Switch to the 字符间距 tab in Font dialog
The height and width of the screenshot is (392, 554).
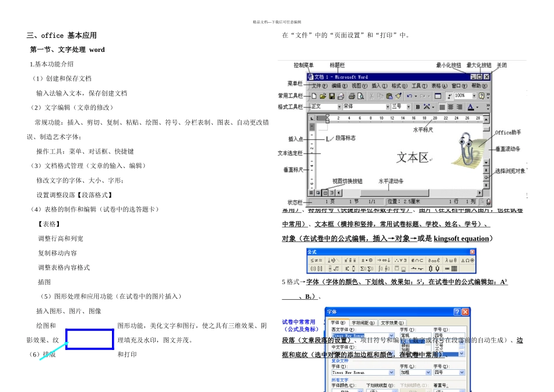tap(363, 323)
